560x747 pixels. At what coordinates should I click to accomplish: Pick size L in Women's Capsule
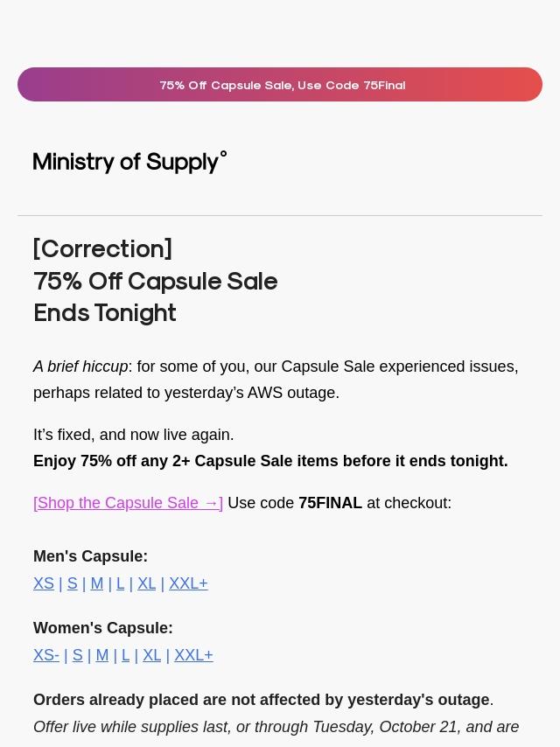click(x=126, y=655)
